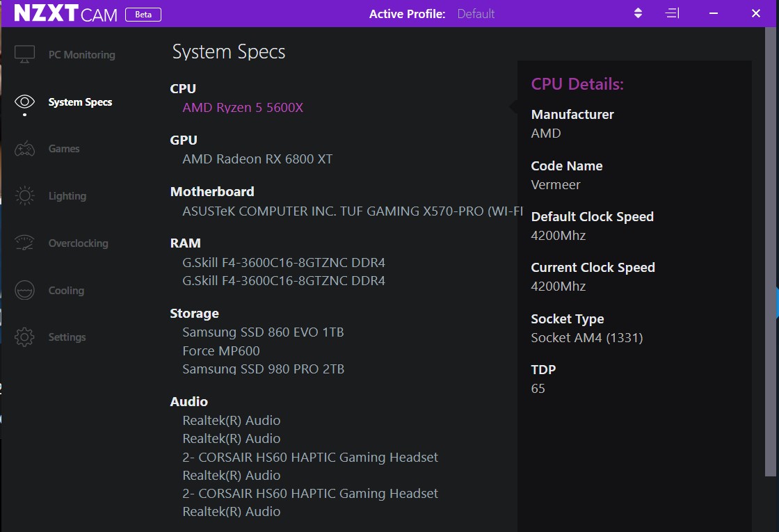This screenshot has height=532, width=779.
Task: Go to PC Monitoring section
Action: pyautogui.click(x=81, y=55)
